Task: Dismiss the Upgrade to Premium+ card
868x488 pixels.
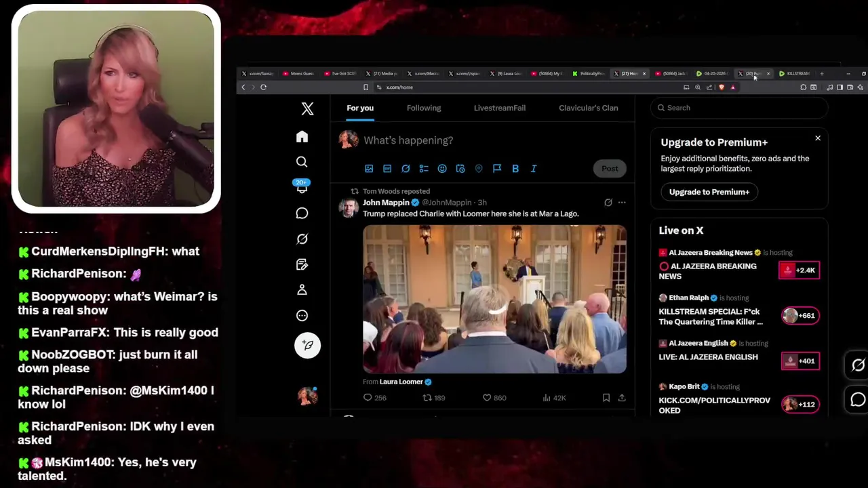Action: [x=818, y=138]
